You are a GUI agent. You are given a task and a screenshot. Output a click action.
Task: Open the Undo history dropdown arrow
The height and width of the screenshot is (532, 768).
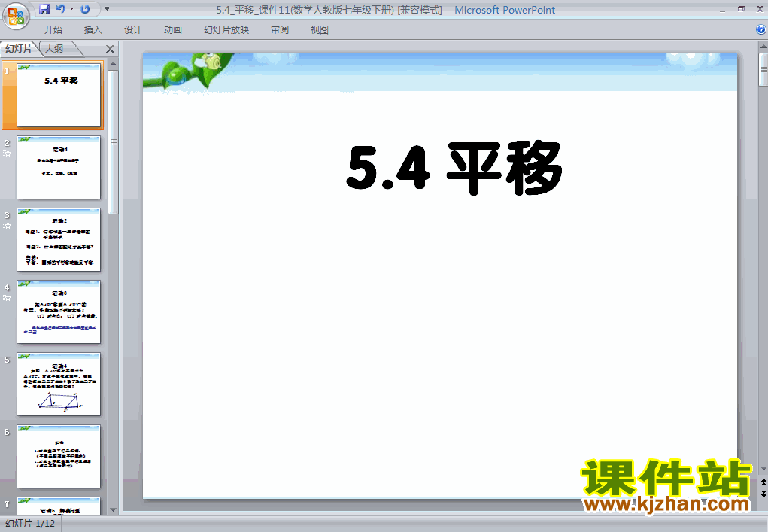[x=71, y=9]
